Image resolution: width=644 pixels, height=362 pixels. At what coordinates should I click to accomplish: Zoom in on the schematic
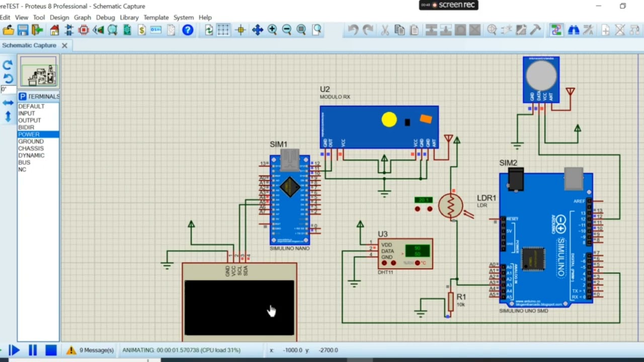tap(272, 30)
